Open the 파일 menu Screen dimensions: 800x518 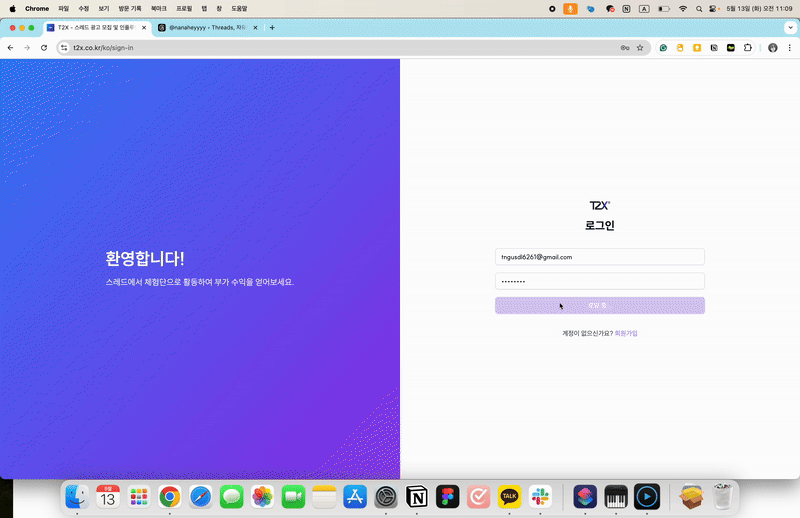[63, 9]
